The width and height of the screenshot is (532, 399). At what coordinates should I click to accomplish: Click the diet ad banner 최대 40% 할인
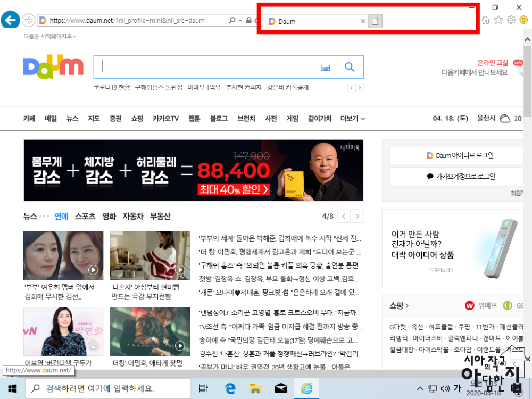coord(194,170)
